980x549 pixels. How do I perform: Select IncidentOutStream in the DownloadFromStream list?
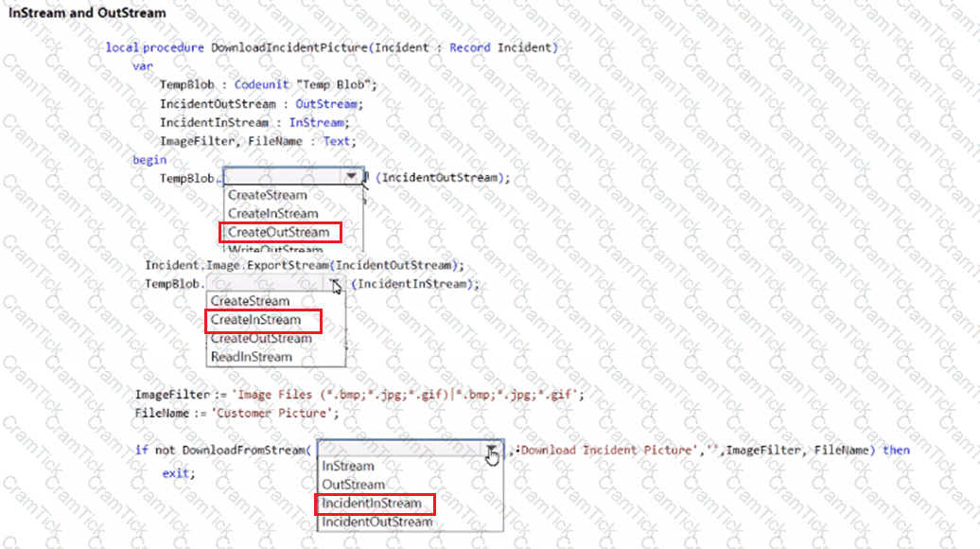[x=376, y=522]
